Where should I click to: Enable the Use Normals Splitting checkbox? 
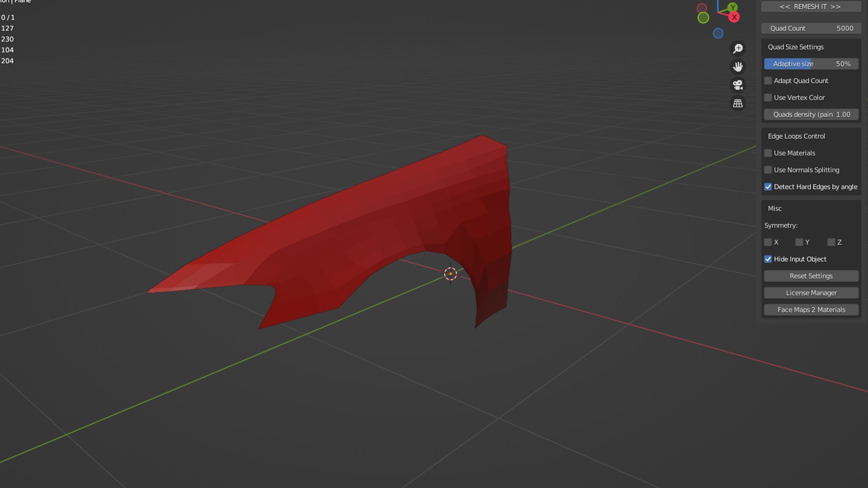(x=768, y=170)
